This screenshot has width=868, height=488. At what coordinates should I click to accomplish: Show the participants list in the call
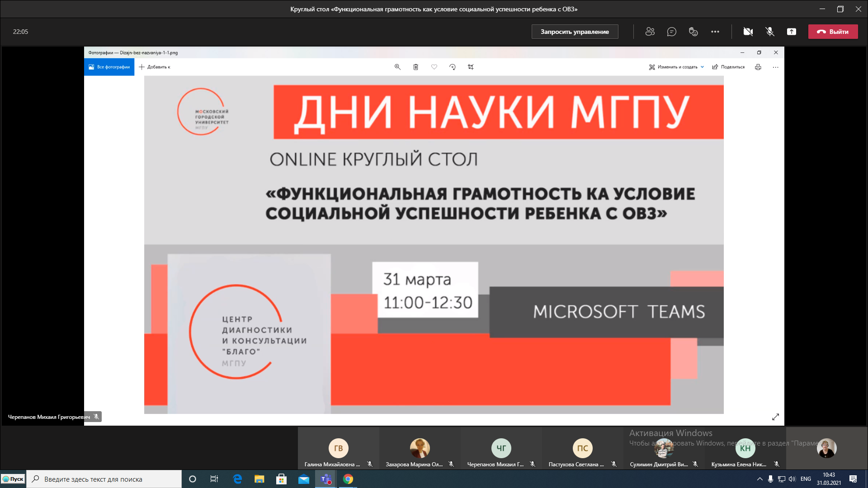tap(650, 32)
